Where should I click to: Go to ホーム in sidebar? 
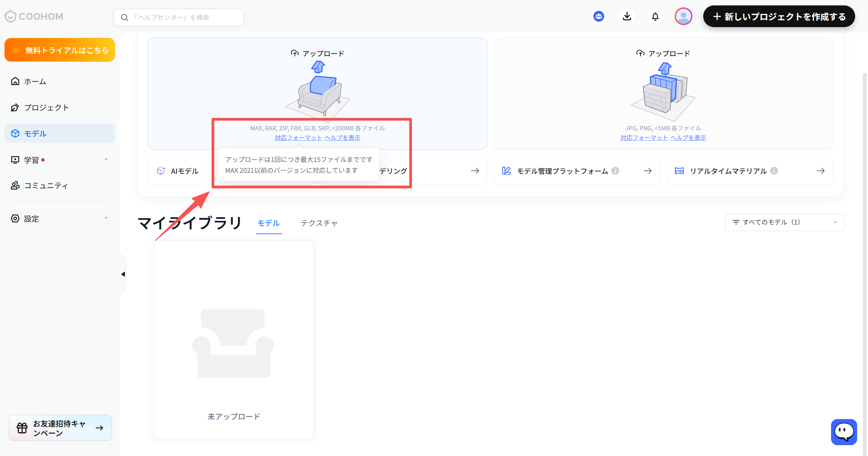pyautogui.click(x=60, y=81)
